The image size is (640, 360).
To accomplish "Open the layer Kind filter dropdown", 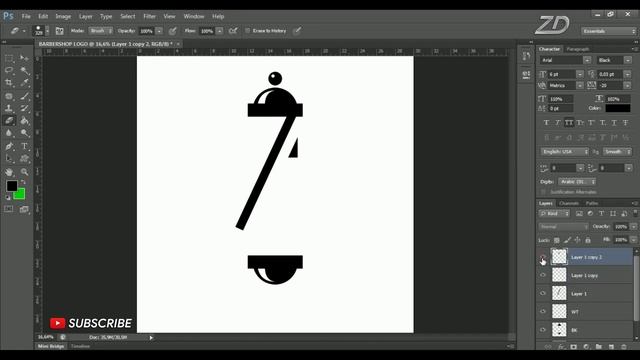I will pos(554,213).
